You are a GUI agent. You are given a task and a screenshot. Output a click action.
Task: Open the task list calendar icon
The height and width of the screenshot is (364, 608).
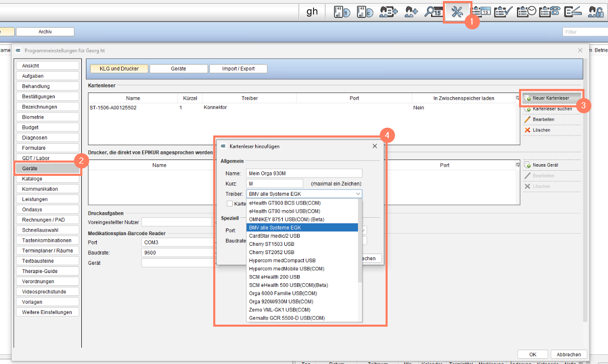481,12
